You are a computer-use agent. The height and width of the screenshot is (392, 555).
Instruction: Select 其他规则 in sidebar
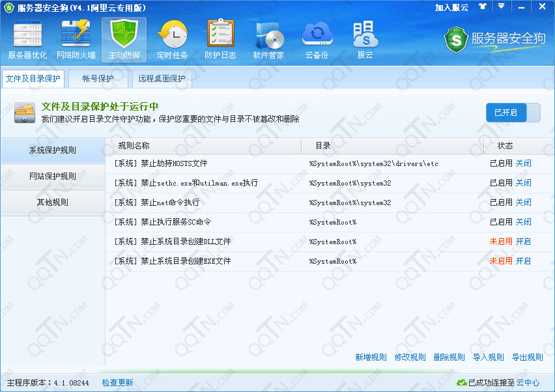[x=53, y=203]
